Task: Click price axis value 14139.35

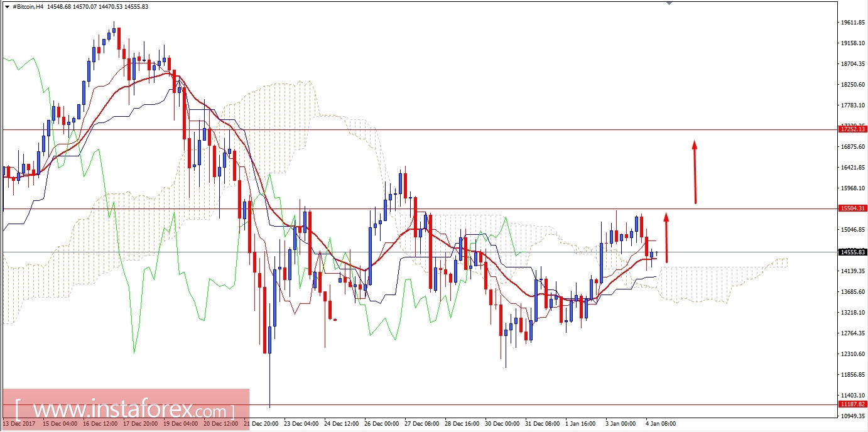Action: [x=853, y=271]
